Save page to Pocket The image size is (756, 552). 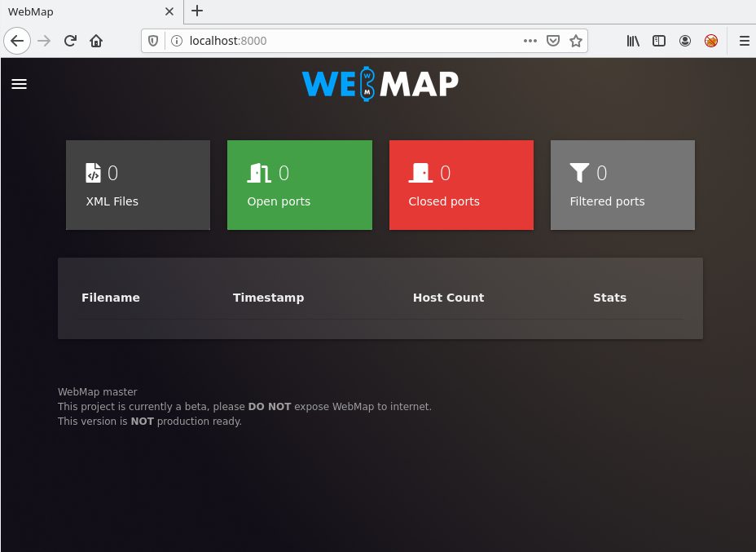click(553, 41)
